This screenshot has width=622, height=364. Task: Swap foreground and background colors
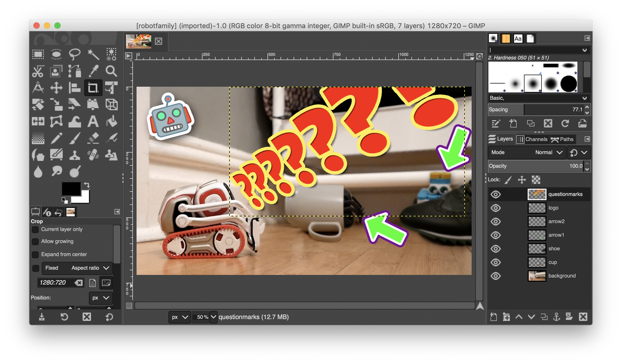pyautogui.click(x=87, y=185)
